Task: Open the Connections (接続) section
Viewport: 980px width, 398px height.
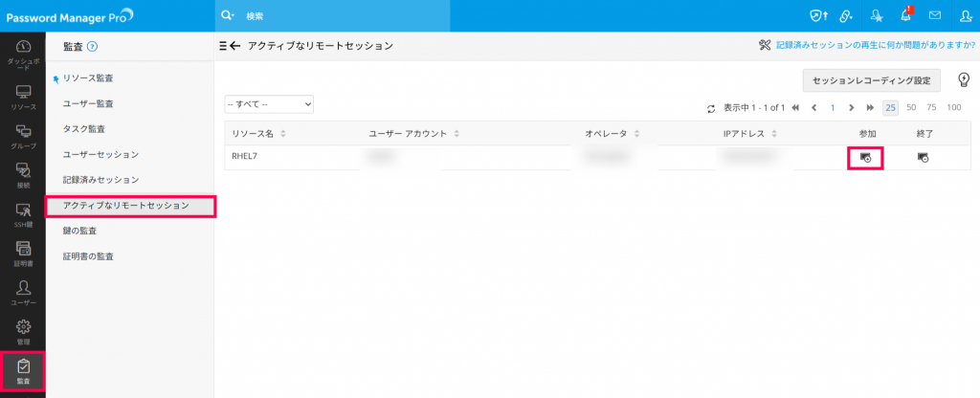Action: [x=23, y=176]
